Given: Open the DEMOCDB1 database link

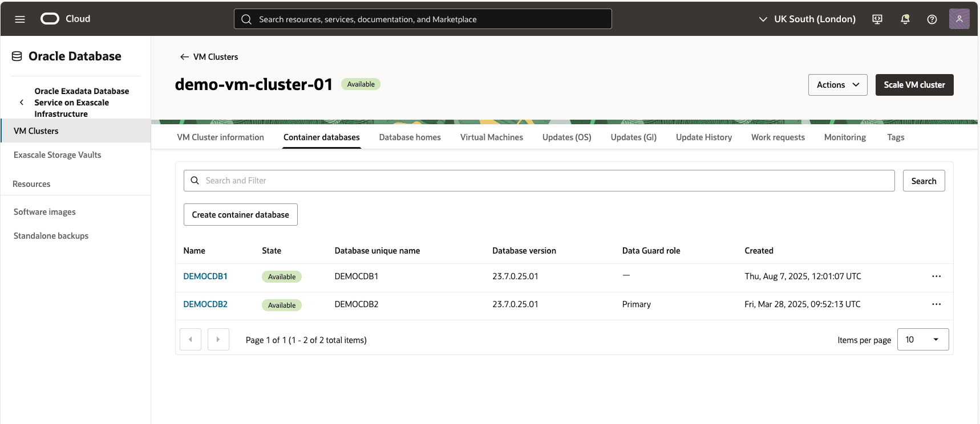Looking at the screenshot, I should pos(205,276).
